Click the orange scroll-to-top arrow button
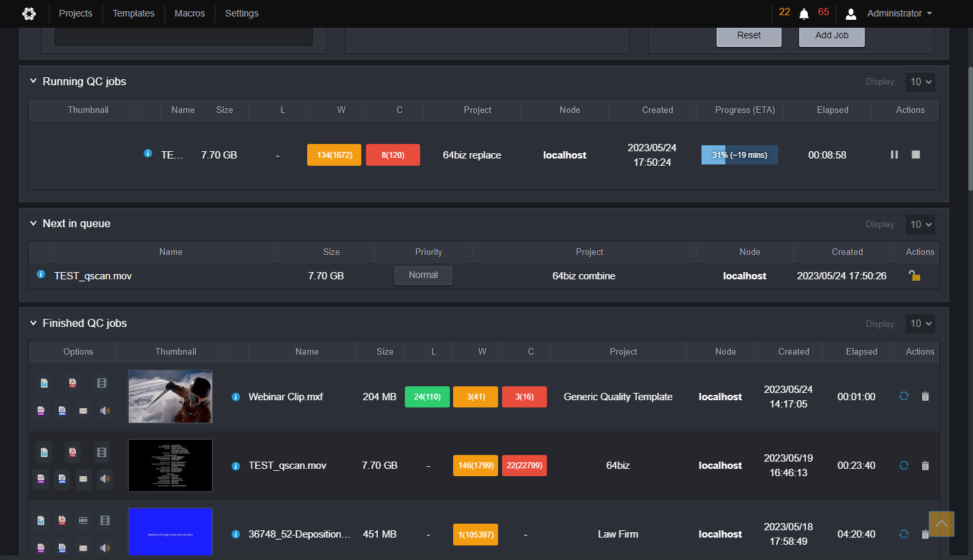973x560 pixels. tap(941, 524)
